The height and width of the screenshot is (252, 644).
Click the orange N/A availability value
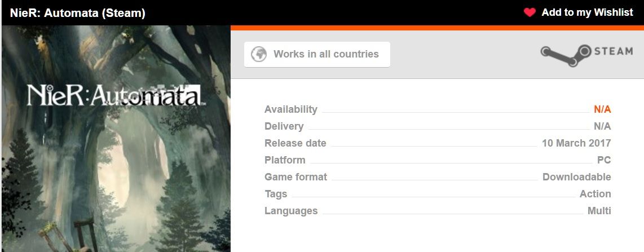click(602, 109)
